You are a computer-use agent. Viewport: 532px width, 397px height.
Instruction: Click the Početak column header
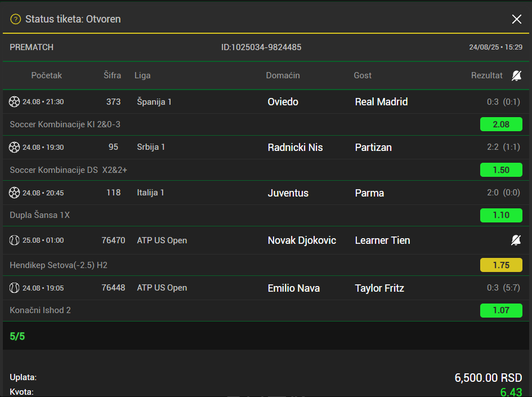(x=47, y=75)
